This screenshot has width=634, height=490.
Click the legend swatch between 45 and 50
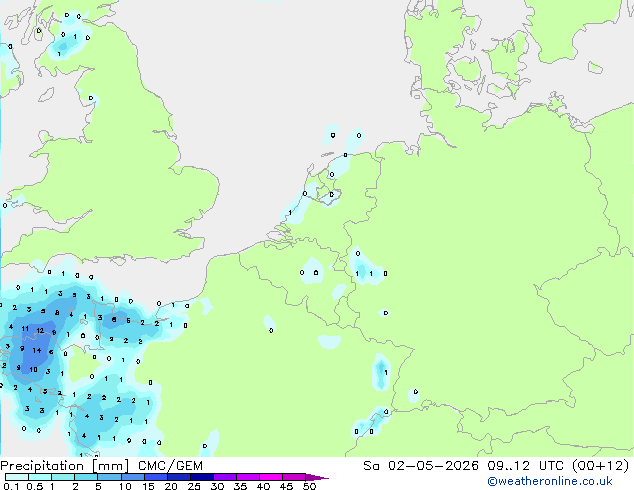click(294, 477)
